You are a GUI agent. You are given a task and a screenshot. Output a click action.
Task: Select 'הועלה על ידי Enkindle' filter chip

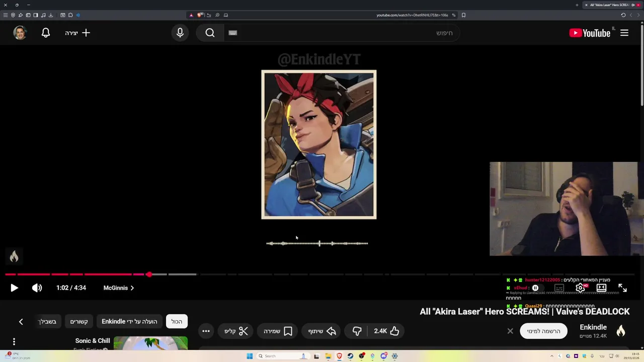coord(129,321)
